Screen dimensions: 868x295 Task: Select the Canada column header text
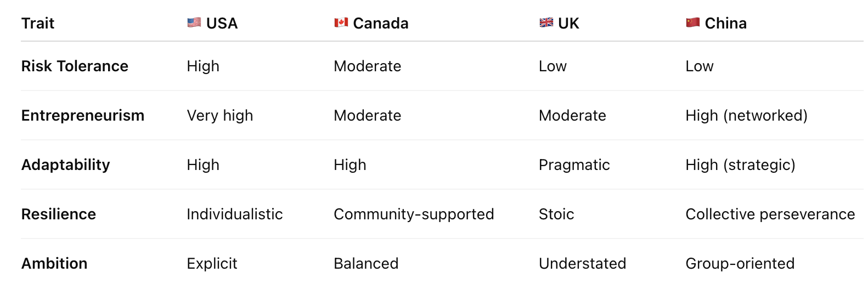tap(381, 23)
